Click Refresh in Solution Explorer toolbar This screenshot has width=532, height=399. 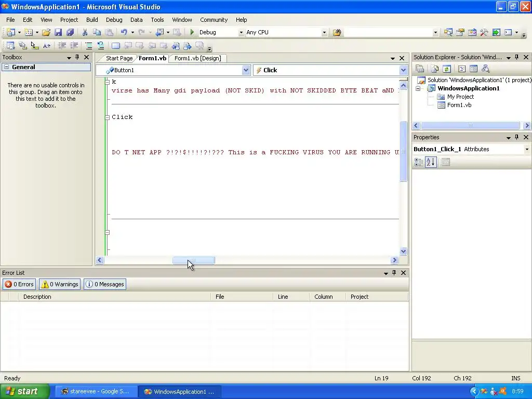pos(446,69)
